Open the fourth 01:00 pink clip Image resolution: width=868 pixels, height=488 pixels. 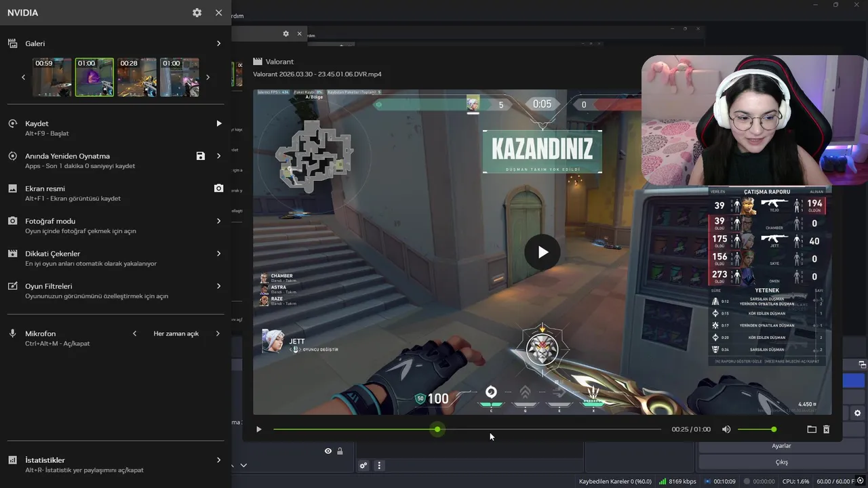click(x=180, y=77)
